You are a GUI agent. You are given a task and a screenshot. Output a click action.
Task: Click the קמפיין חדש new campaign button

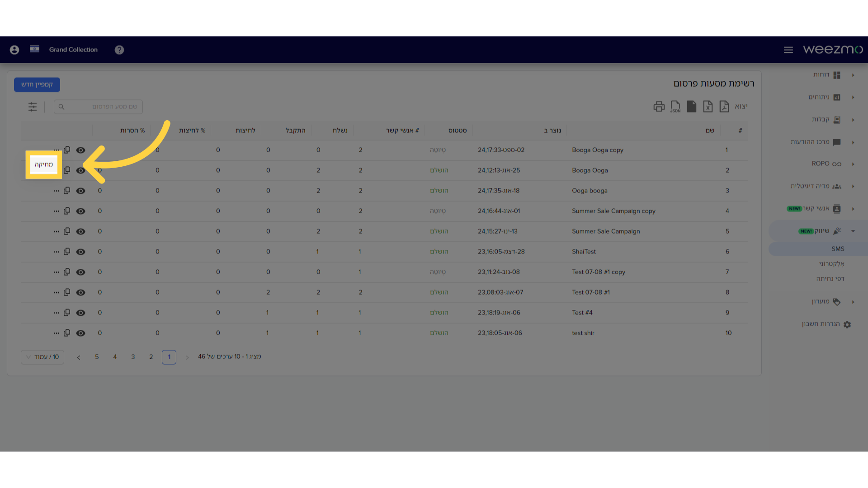[x=37, y=84]
